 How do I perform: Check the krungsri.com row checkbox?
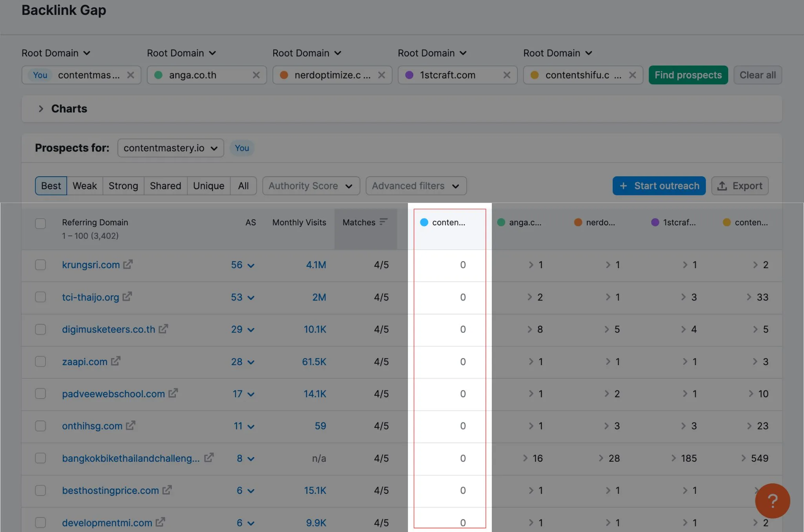[40, 265]
